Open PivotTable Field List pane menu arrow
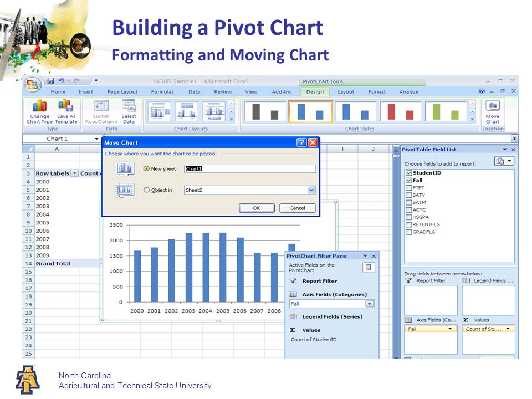Image resolution: width=532 pixels, height=399 pixels. tap(505, 150)
